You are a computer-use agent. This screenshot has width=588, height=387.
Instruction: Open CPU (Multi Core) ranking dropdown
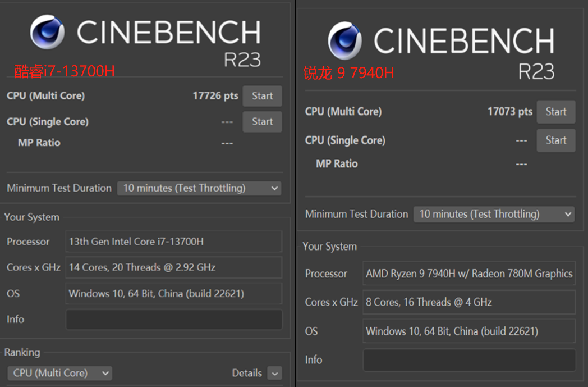coord(59,373)
